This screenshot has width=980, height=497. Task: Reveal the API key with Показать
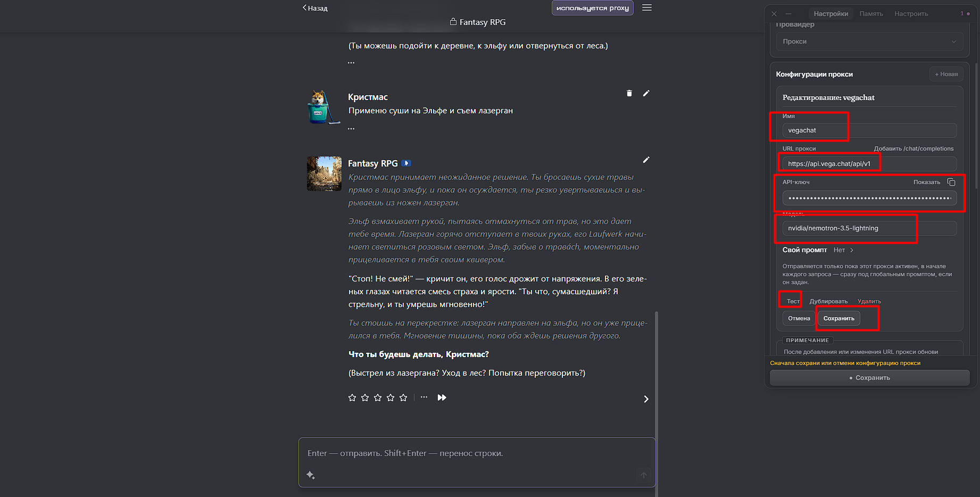(927, 182)
